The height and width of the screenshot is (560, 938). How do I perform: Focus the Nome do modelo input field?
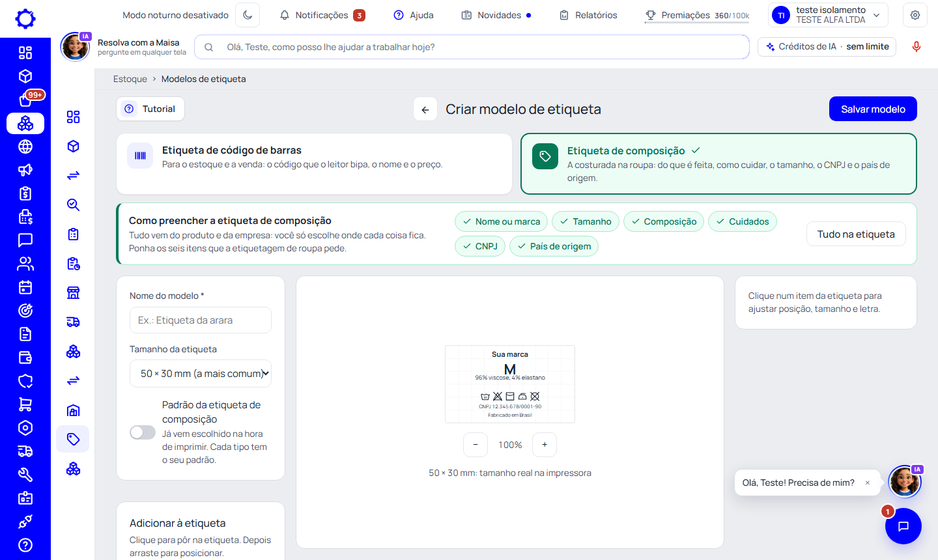(201, 320)
